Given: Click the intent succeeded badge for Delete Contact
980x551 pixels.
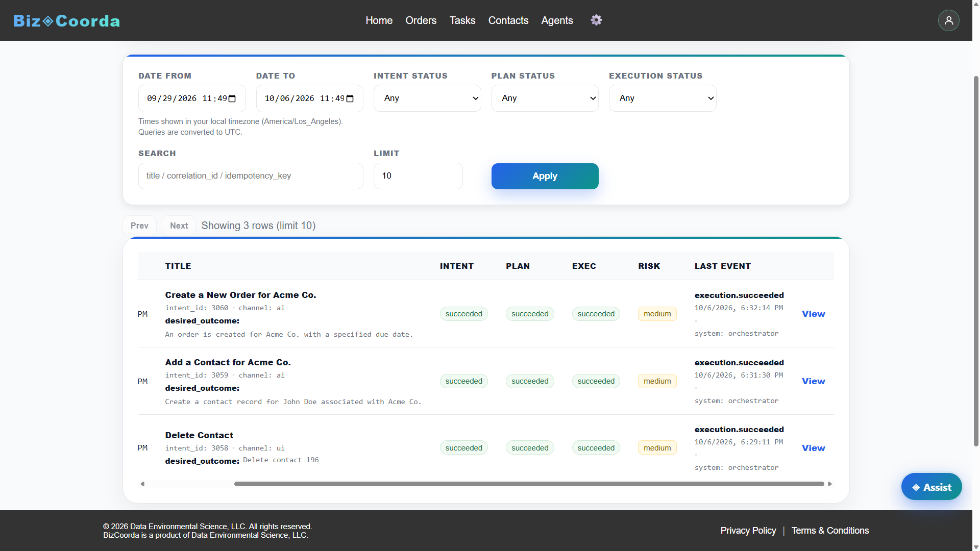Looking at the screenshot, I should click(463, 448).
